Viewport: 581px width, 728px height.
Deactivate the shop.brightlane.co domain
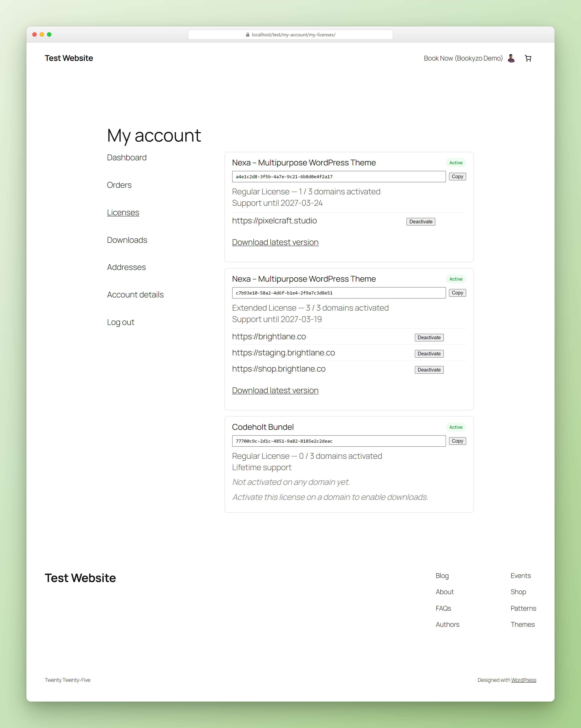tap(429, 370)
